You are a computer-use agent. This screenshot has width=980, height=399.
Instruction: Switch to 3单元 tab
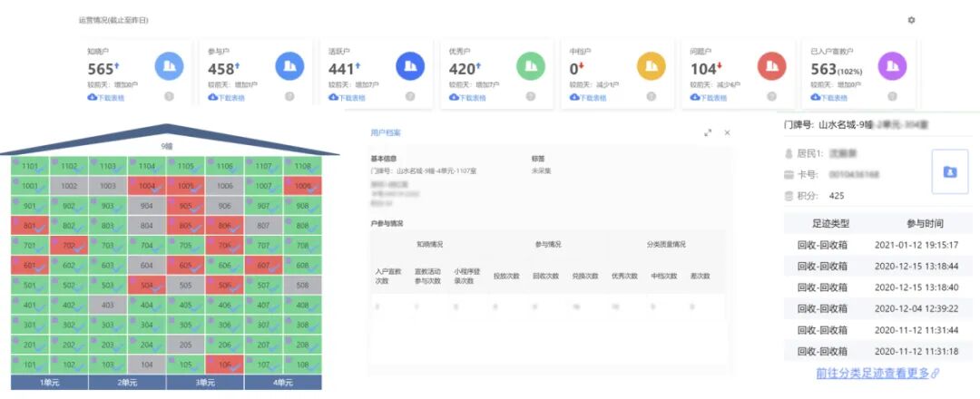tap(205, 382)
